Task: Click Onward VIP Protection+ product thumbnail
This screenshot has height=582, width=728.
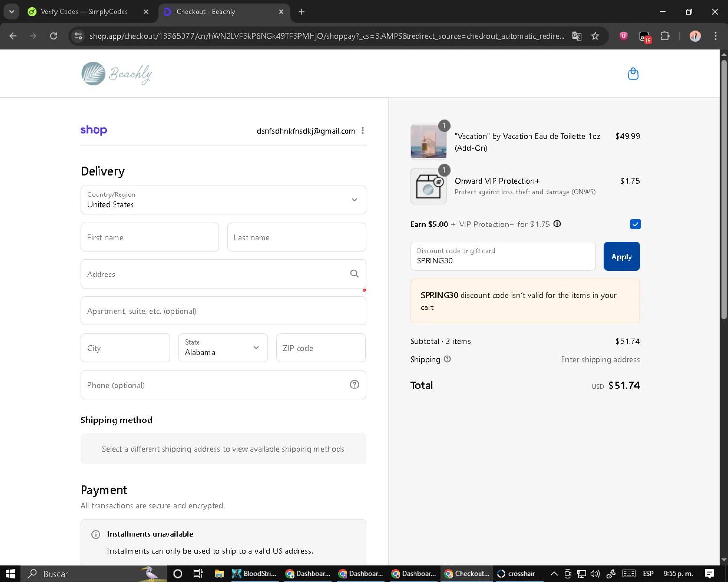Action: pyautogui.click(x=429, y=186)
